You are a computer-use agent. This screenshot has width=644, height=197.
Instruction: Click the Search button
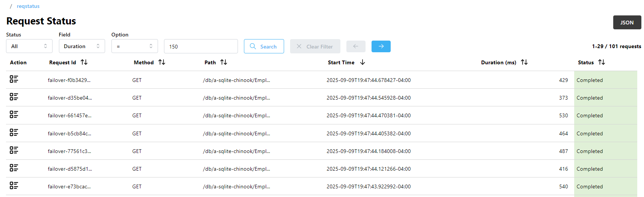pyautogui.click(x=264, y=46)
